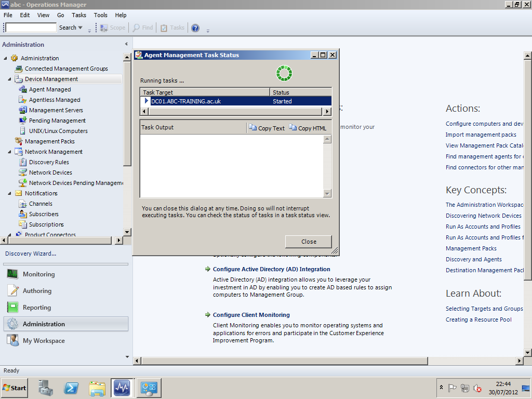Click the Task list horizontal scrollbar right arrow
Image resolution: width=532 pixels, height=399 pixels.
pos(327,111)
